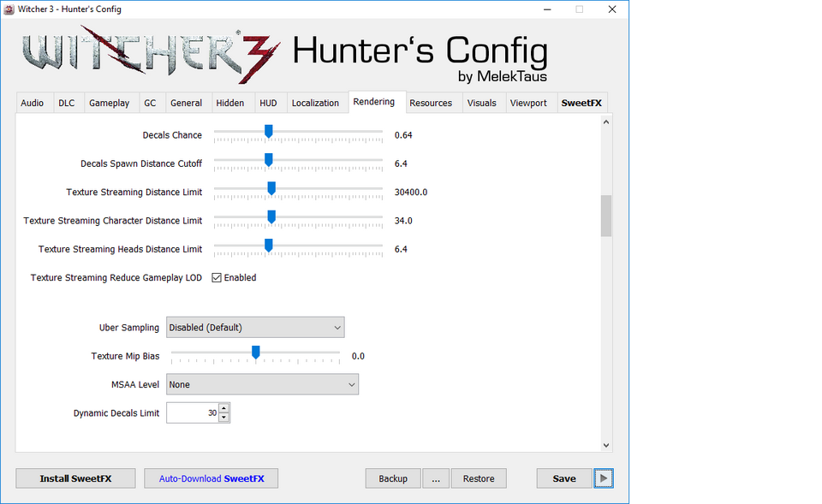The height and width of the screenshot is (504, 822).
Task: Open the Uber Sampling dropdown
Action: point(255,328)
